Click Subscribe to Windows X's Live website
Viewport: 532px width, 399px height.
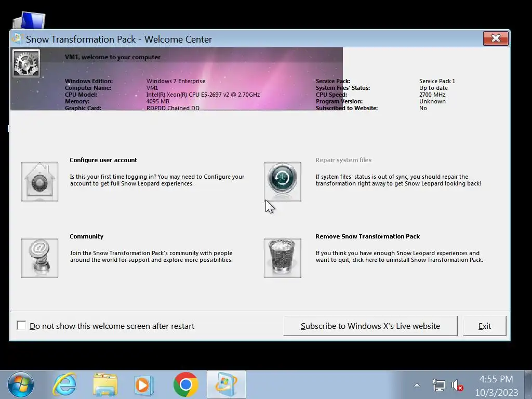click(x=370, y=326)
